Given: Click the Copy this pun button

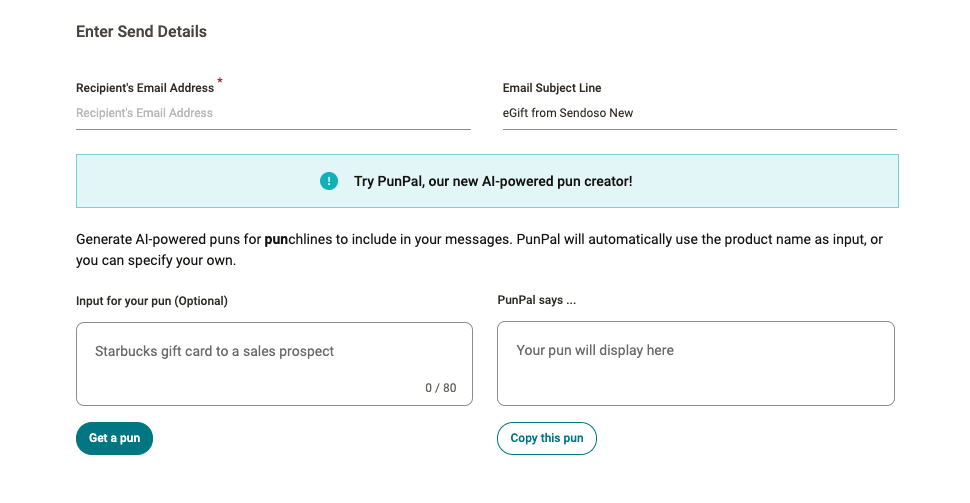Looking at the screenshot, I should tap(547, 438).
